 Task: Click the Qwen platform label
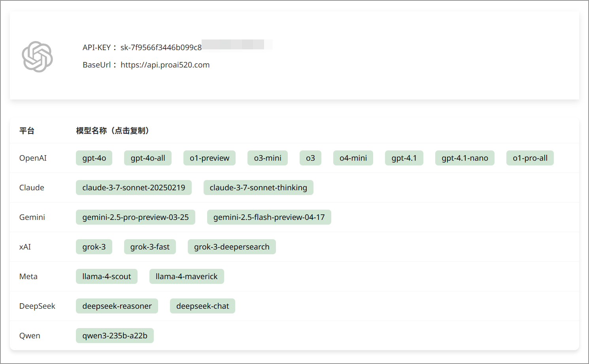(30, 336)
